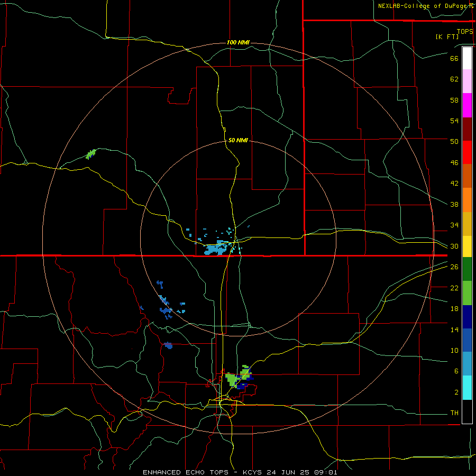Click the TH threshold label
476x476 pixels.
click(x=454, y=413)
